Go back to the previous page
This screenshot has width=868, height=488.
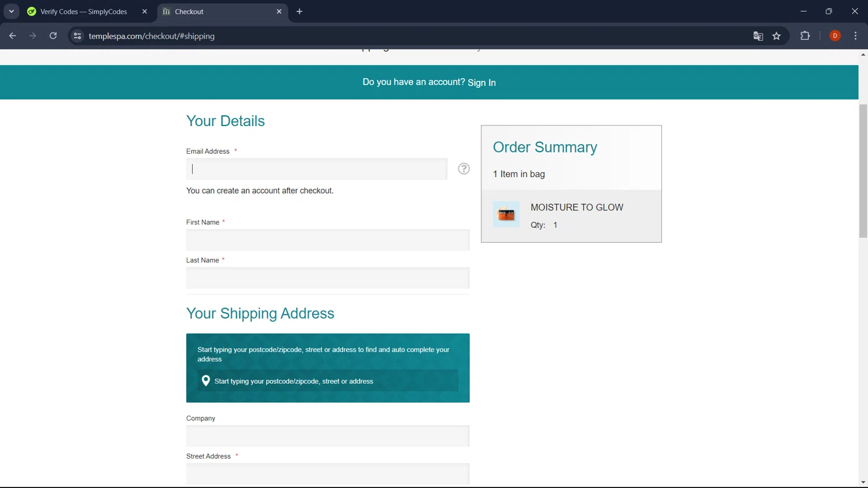click(13, 36)
